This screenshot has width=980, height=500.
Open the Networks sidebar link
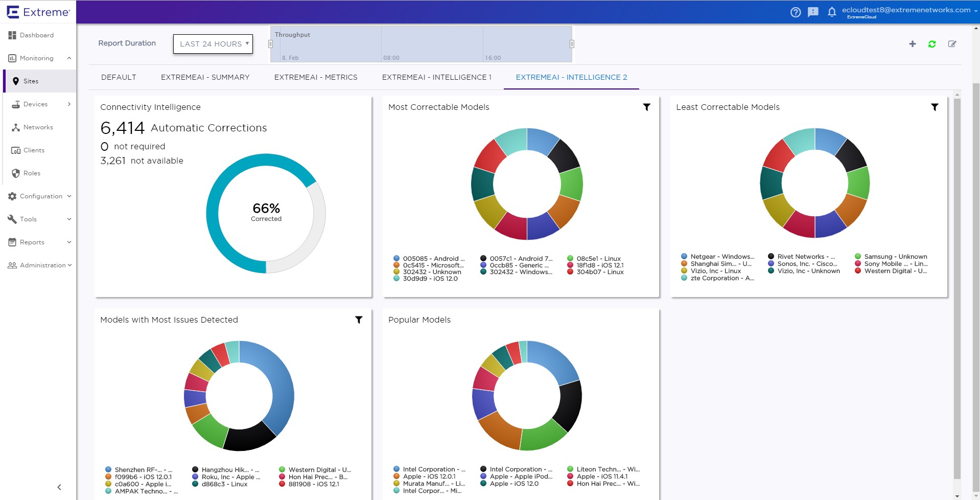pyautogui.click(x=38, y=127)
